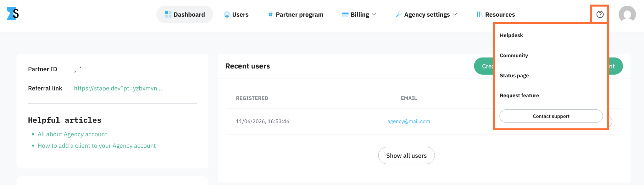Click the Resources books icon
644x185 pixels.
[480, 14]
